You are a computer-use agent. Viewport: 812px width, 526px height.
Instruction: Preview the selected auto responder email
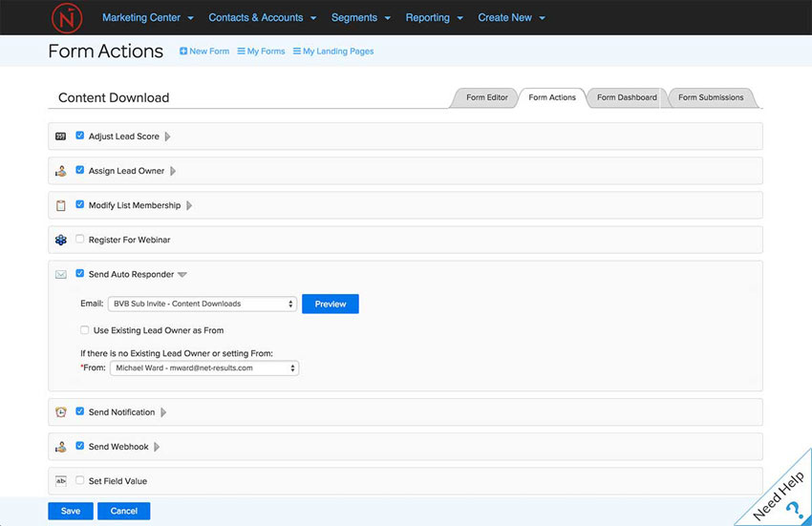coord(331,304)
